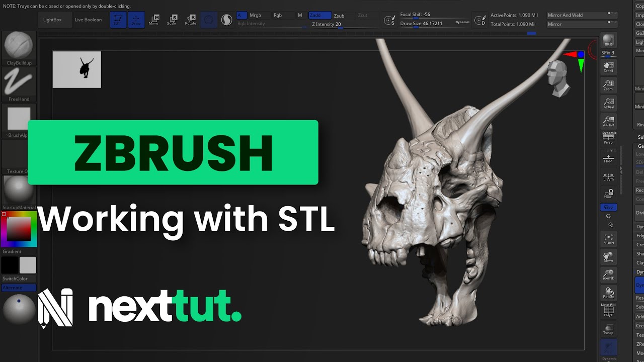Toggle Zadd sculpt mode
This screenshot has width=644, height=362.
[320, 15]
